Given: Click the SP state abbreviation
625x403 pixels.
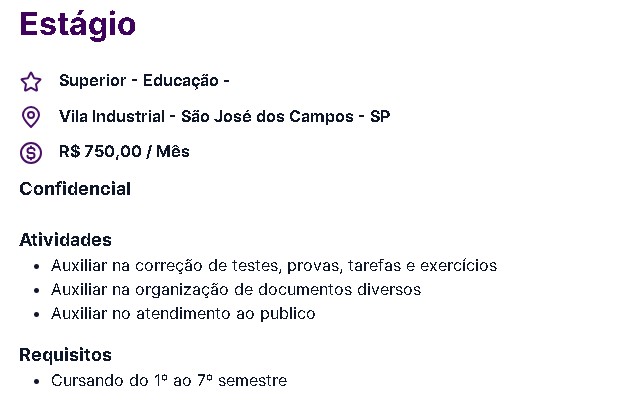Looking at the screenshot, I should [380, 116].
